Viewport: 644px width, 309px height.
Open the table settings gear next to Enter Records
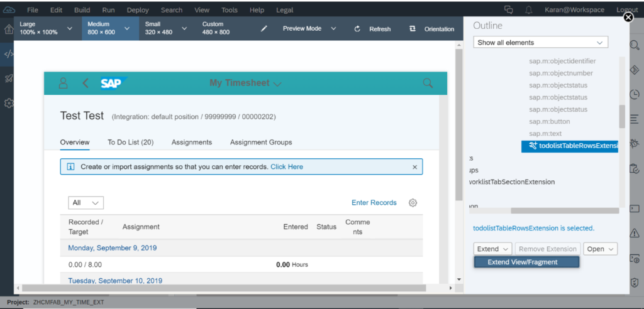point(413,203)
